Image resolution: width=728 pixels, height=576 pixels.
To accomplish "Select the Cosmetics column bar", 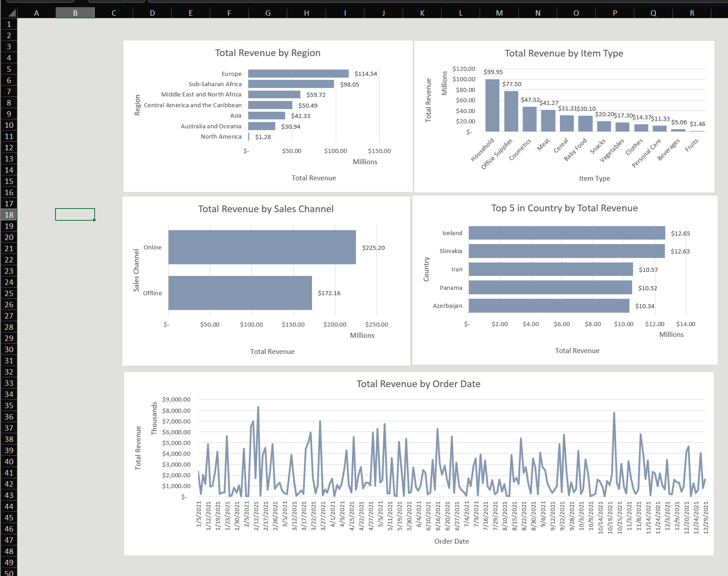I will (x=529, y=119).
